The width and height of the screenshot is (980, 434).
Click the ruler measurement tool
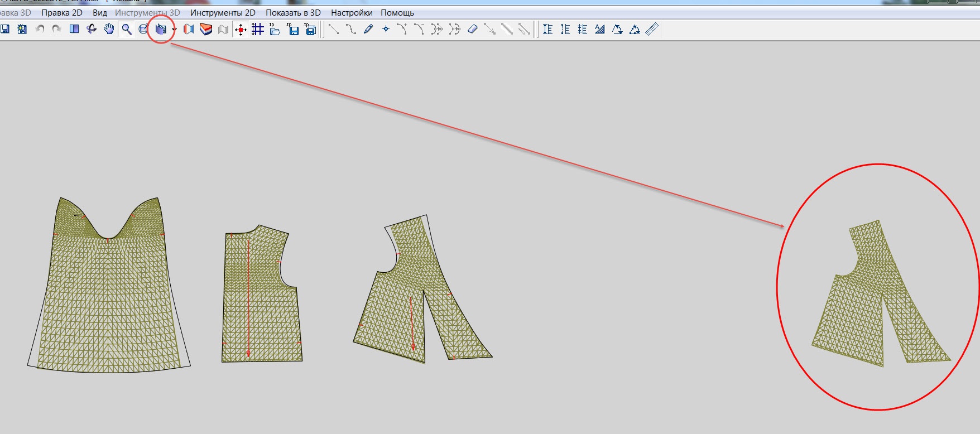652,29
